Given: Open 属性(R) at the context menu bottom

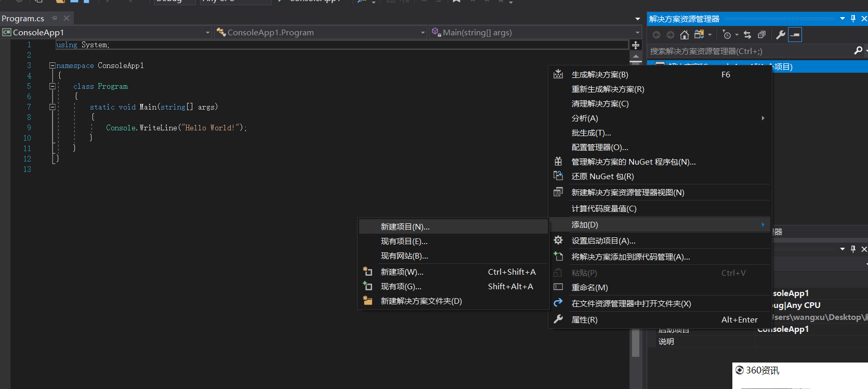Looking at the screenshot, I should [660, 320].
